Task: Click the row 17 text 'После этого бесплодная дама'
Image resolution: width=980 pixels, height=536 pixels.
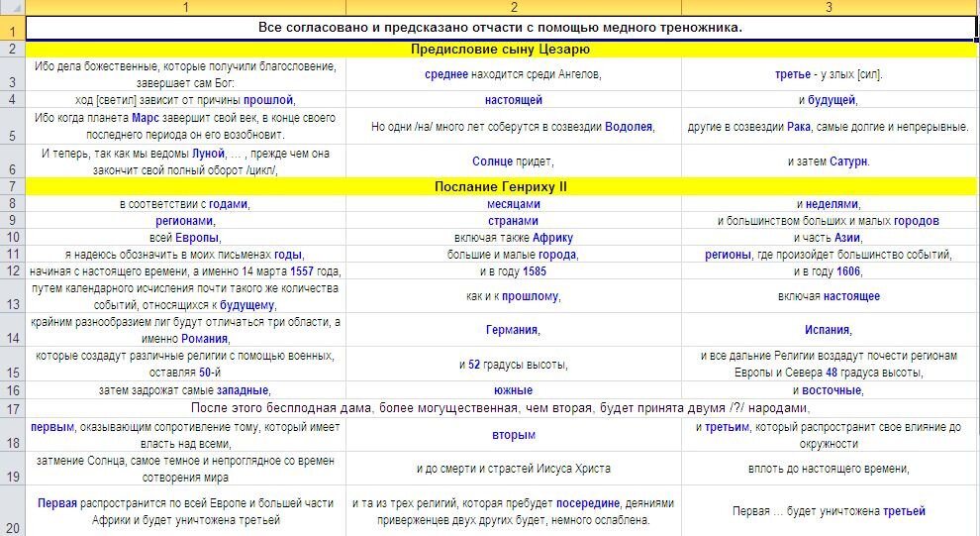Action: click(501, 408)
